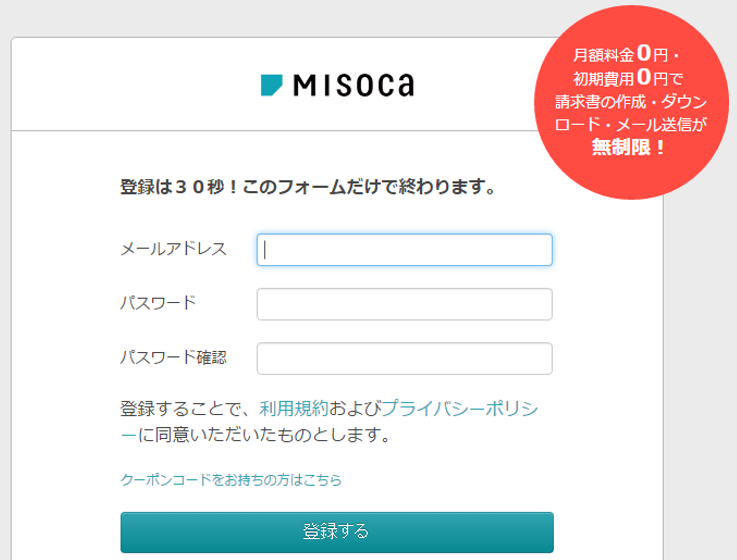Click the teal Misoca logo icon

(x=271, y=85)
